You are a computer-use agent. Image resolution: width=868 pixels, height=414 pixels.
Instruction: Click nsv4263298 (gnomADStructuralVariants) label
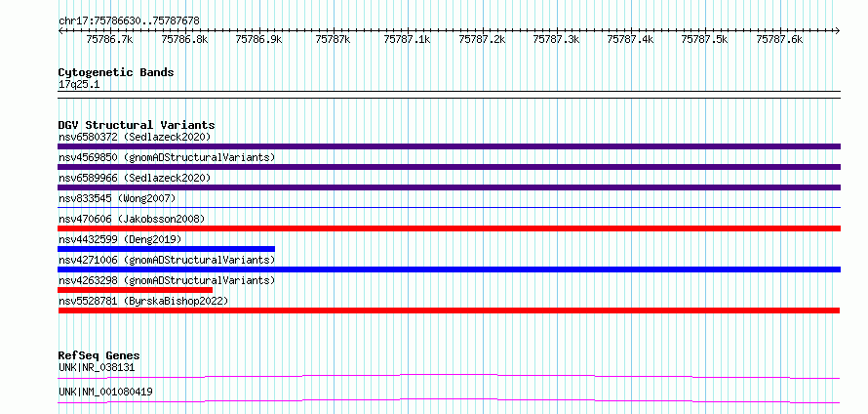[167, 280]
